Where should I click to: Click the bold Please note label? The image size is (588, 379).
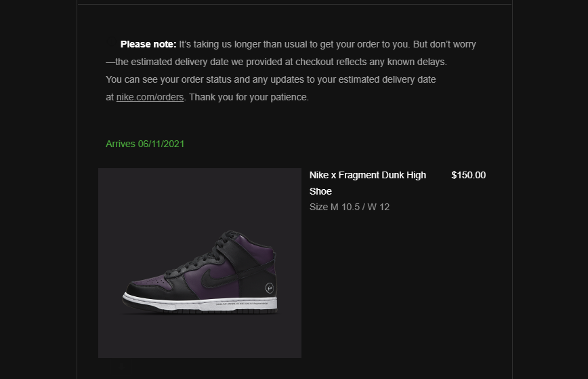pos(148,44)
